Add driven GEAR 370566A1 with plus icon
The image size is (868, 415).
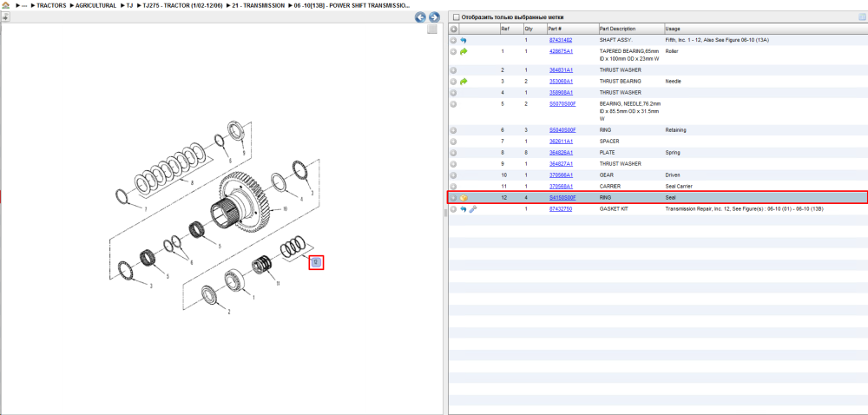pyautogui.click(x=453, y=175)
